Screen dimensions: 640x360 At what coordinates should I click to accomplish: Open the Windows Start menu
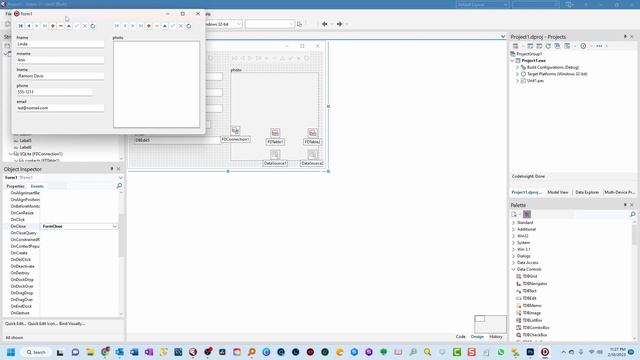tap(11, 352)
